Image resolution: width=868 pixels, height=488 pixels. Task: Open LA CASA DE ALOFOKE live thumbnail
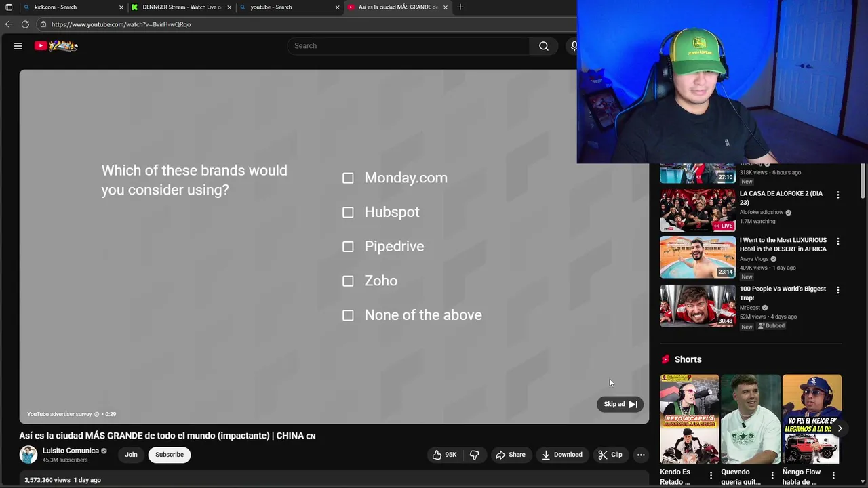[698, 210]
